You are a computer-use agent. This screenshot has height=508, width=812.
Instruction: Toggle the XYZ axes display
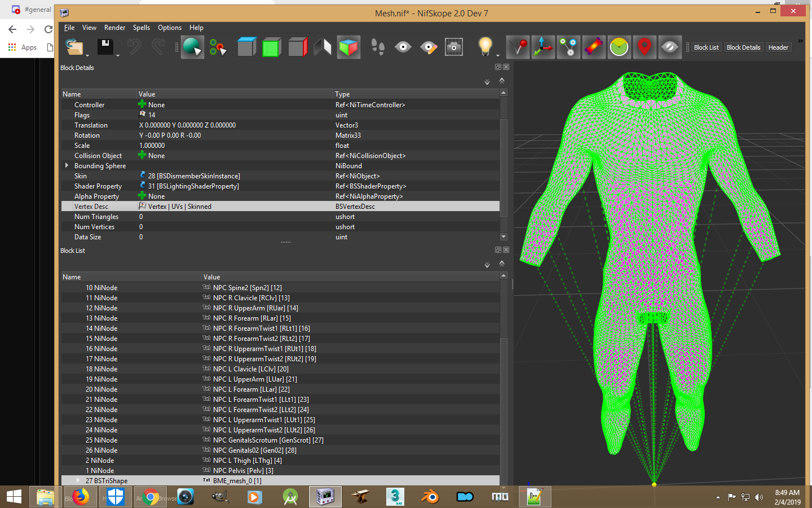(543, 47)
